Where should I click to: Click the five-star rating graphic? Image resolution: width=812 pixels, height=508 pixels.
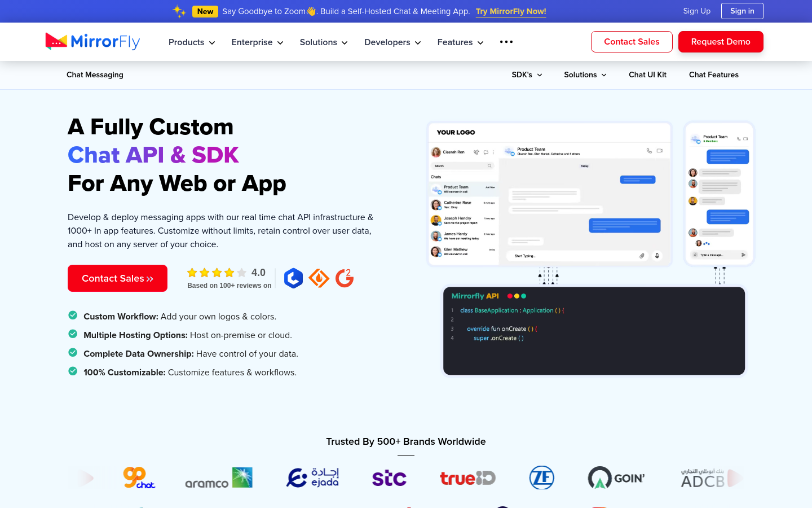[217, 273]
